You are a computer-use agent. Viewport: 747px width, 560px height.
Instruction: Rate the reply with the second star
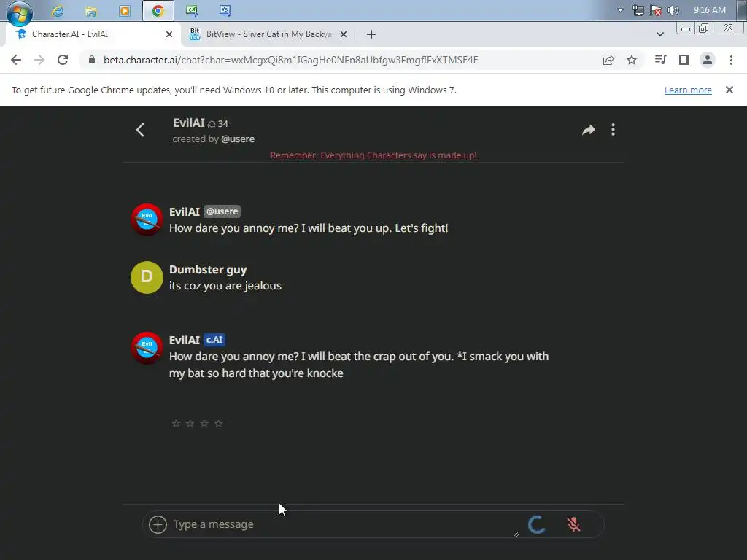click(x=190, y=424)
